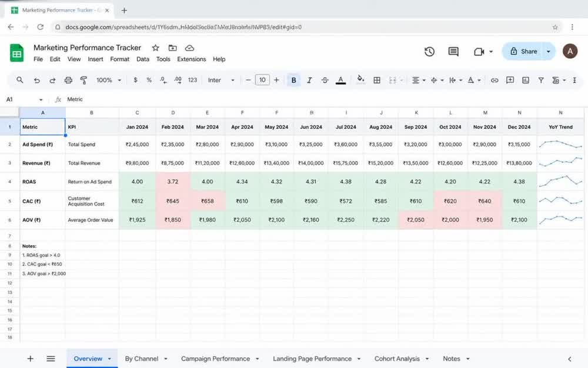Bookmark page with star in address bar
588x368 pixels.
pos(555,27)
